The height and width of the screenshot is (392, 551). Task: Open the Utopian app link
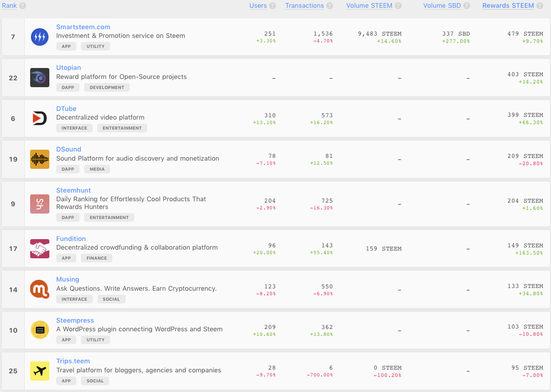click(x=69, y=68)
